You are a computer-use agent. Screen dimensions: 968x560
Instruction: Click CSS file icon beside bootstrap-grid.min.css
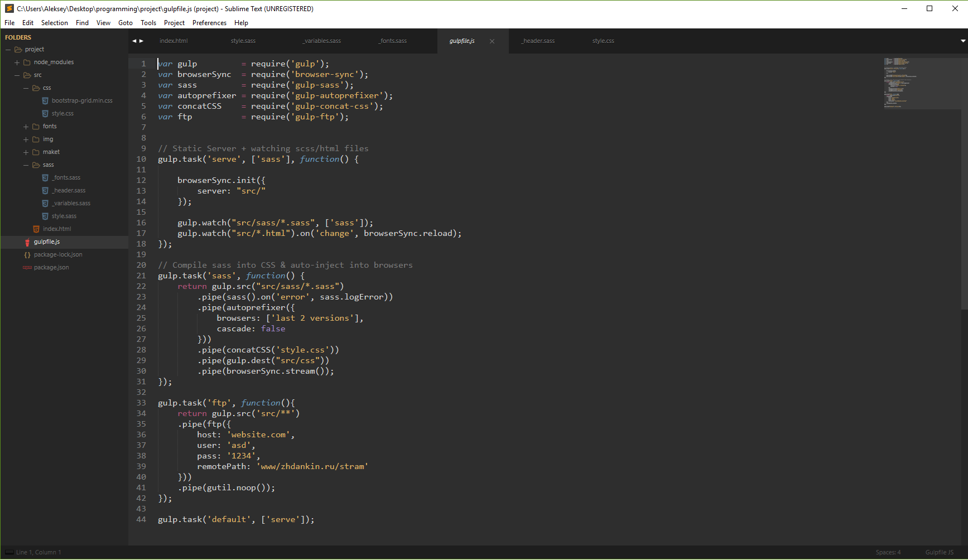[45, 101]
